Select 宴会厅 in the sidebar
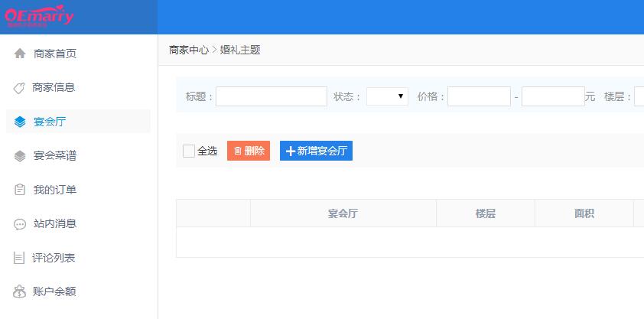 (78, 122)
